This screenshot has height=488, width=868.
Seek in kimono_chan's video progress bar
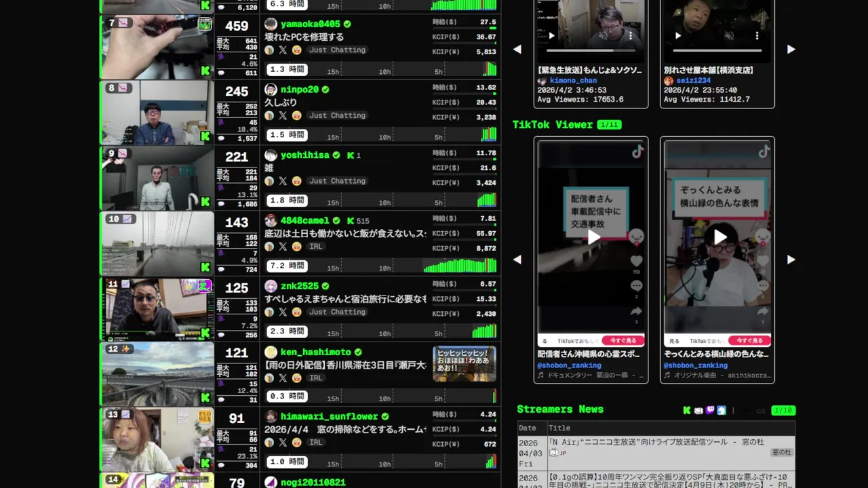pyautogui.click(x=591, y=51)
